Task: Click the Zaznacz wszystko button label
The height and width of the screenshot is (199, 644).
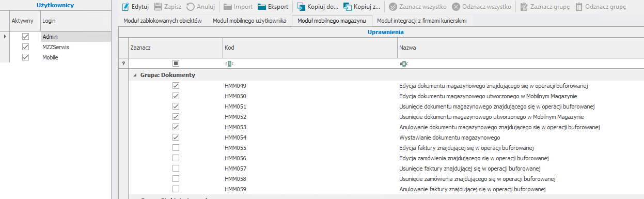Action: tap(423, 7)
